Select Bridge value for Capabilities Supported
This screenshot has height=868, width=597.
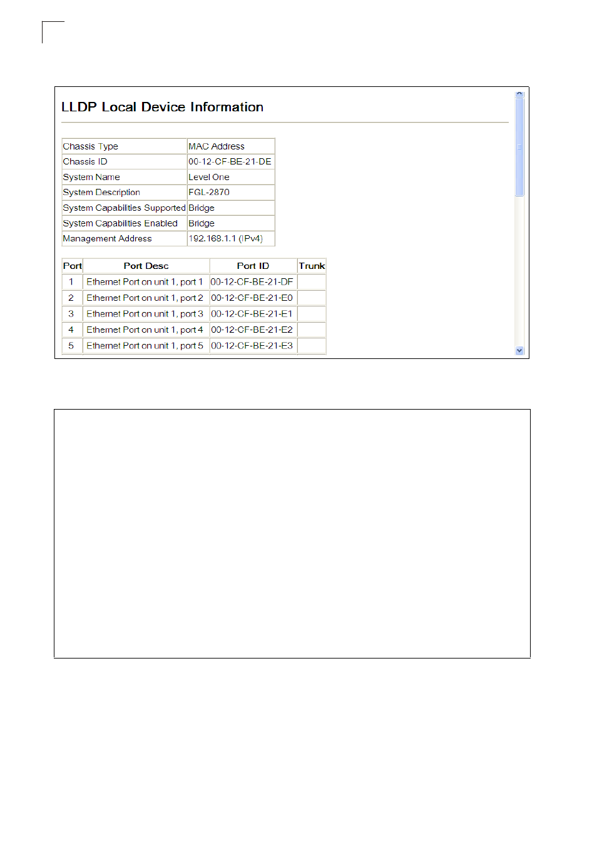[x=202, y=208]
